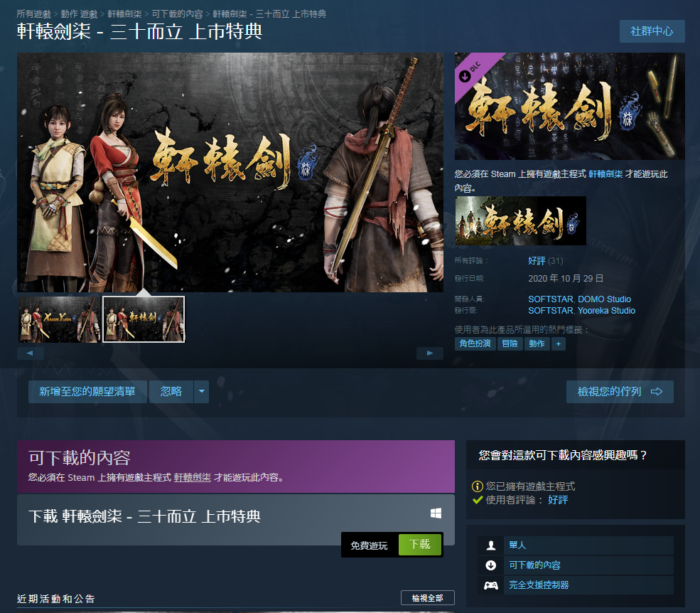Click the main screenshot showing three characters
The width and height of the screenshot is (700, 613).
tap(230, 173)
